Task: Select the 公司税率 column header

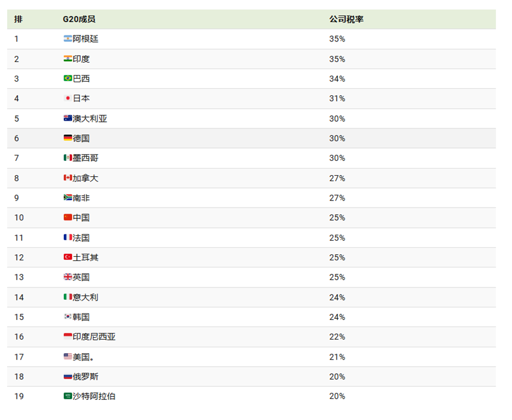Action: (346, 20)
